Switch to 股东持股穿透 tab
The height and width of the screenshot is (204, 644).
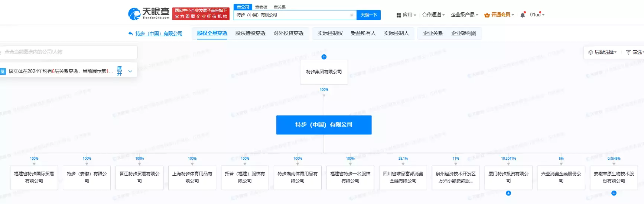pyautogui.click(x=250, y=33)
